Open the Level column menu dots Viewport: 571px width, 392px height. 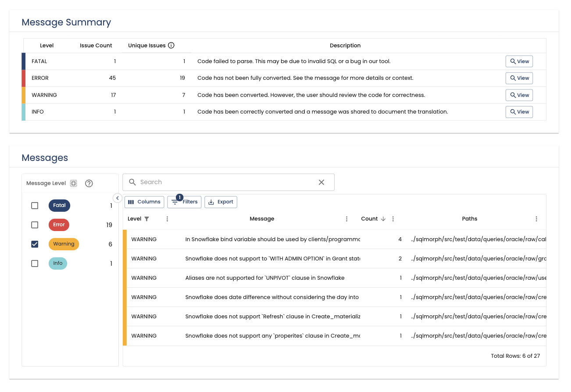coord(167,219)
